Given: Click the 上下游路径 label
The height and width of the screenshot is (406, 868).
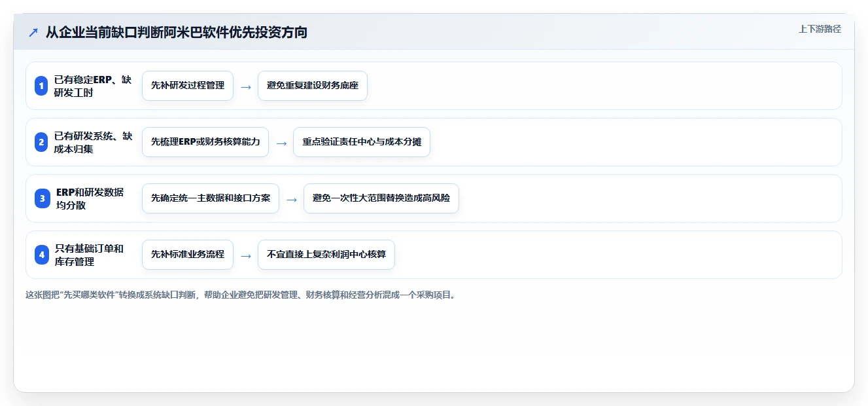Looking at the screenshot, I should pyautogui.click(x=820, y=29).
